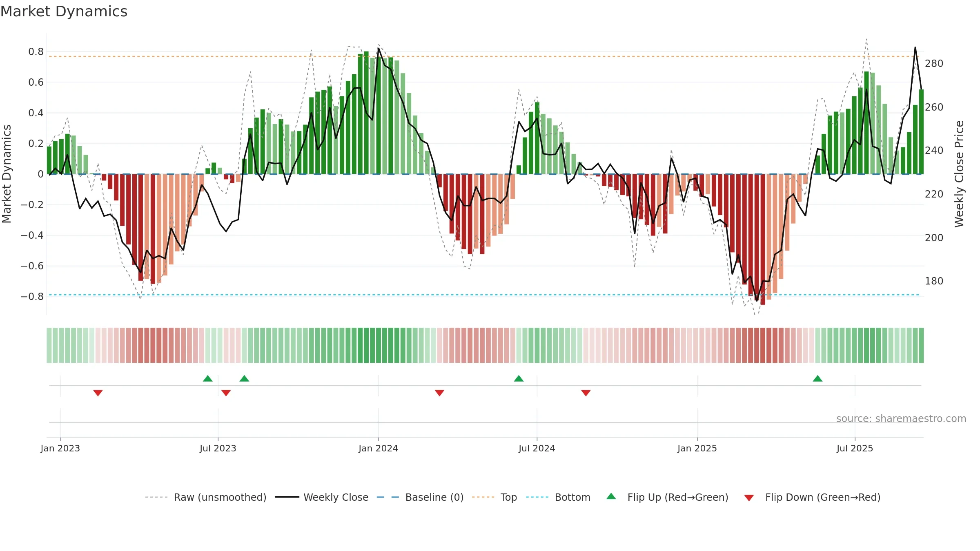Click the Top legend label
980x551 pixels.
508,497
